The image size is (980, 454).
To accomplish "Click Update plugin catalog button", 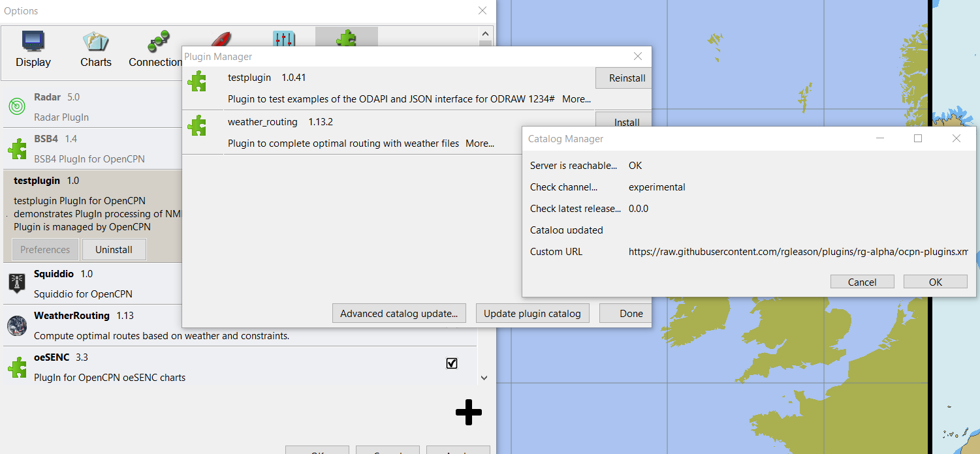I will (532, 314).
